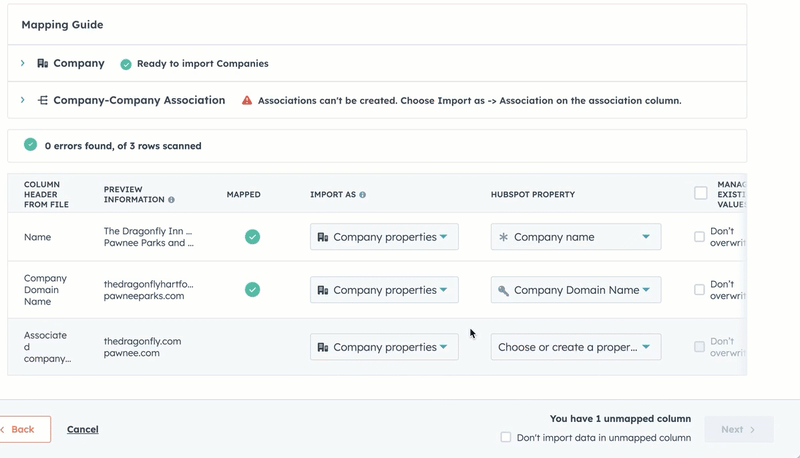
Task: Open Choose or create a property dropdown
Action: tap(575, 347)
